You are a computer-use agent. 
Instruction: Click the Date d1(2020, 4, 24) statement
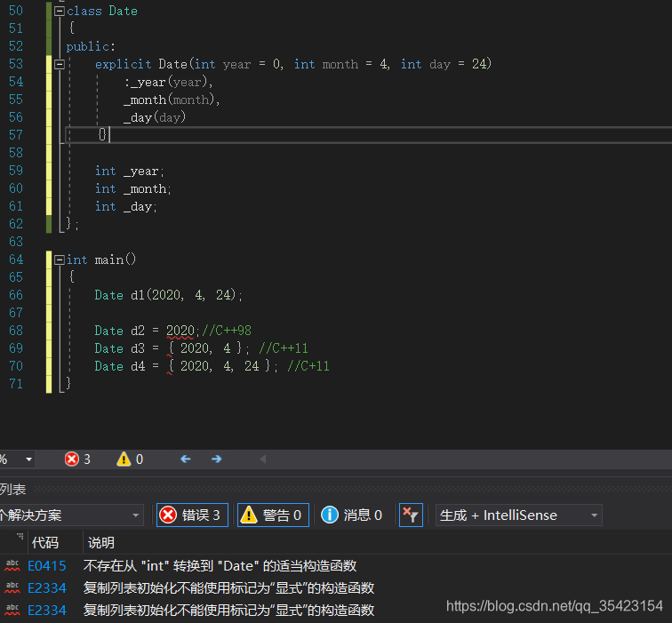pyautogui.click(x=168, y=295)
